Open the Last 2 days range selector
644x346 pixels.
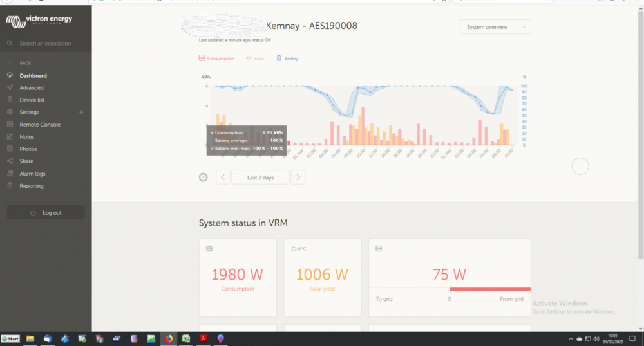tap(260, 178)
